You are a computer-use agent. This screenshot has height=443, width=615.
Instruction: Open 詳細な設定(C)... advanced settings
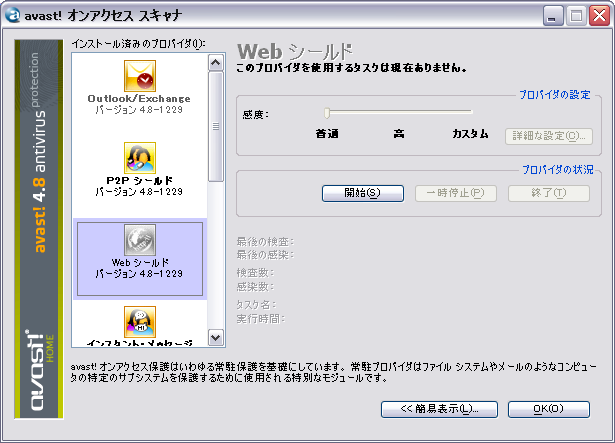click(549, 136)
